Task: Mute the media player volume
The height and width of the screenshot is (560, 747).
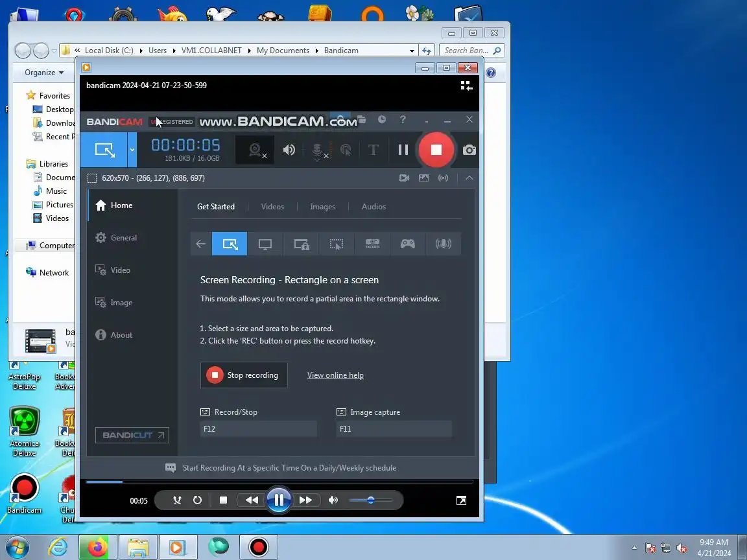Action: pos(333,500)
